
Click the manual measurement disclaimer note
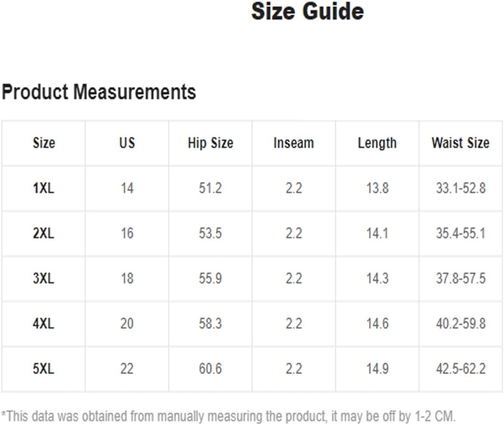[x=228, y=416]
